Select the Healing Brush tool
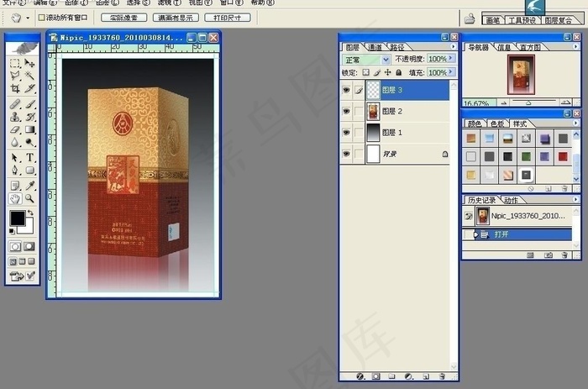Viewport: 588px width, 389px height. click(15, 104)
